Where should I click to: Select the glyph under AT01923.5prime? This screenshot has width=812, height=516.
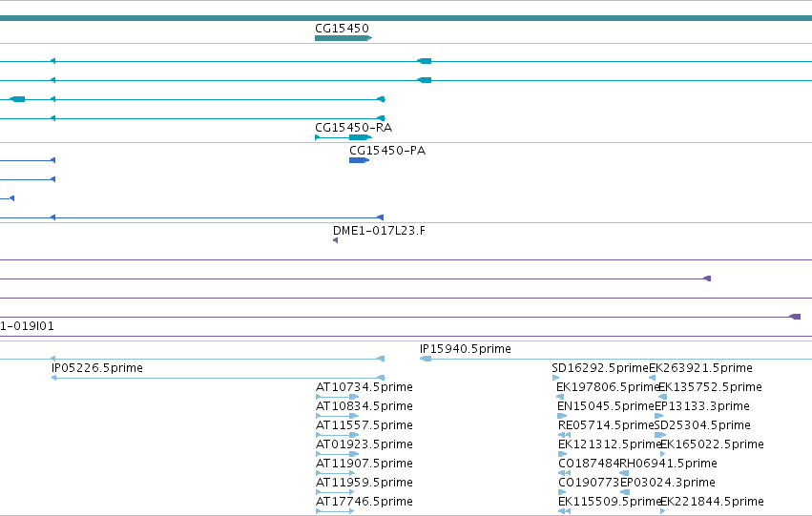(337, 454)
